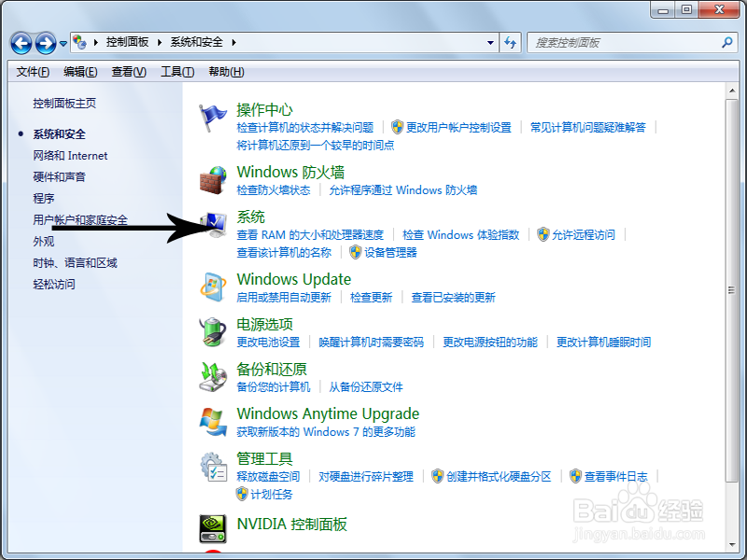Click the Forward navigation arrow button
The width and height of the screenshot is (747, 560).
[x=46, y=43]
